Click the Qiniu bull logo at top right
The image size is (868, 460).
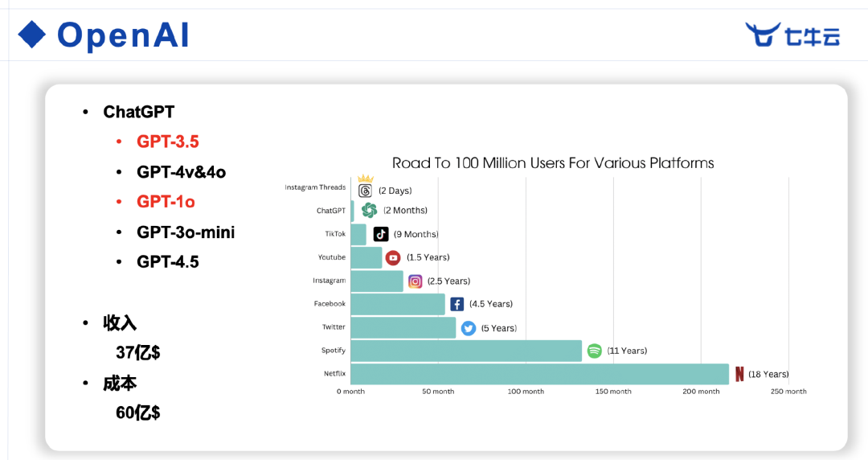tap(762, 35)
